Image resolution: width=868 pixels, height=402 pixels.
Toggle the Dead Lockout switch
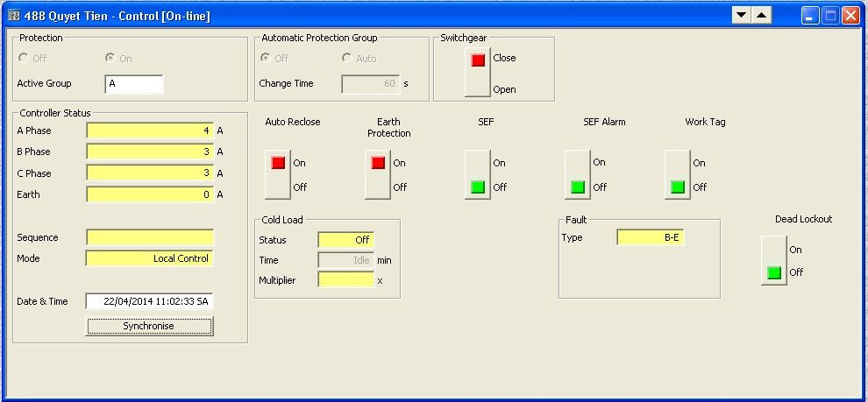[774, 260]
